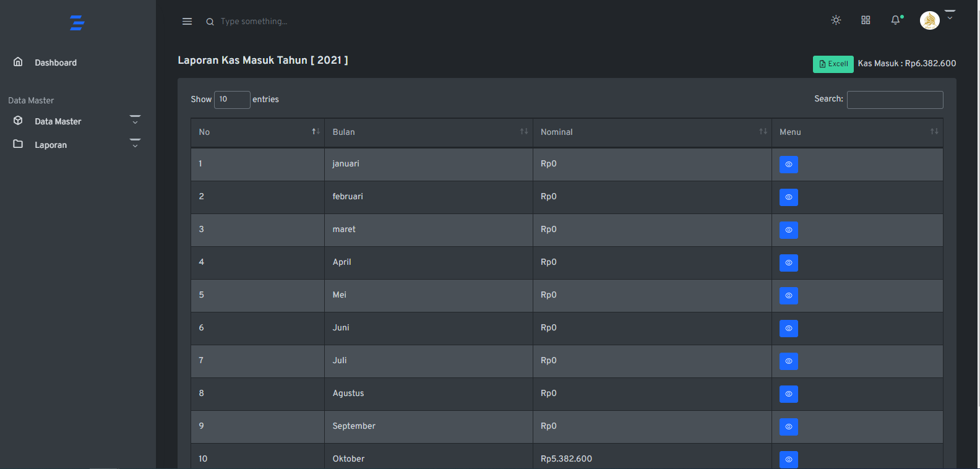Image resolution: width=980 pixels, height=469 pixels.
Task: Click the user profile avatar
Action: point(929,20)
